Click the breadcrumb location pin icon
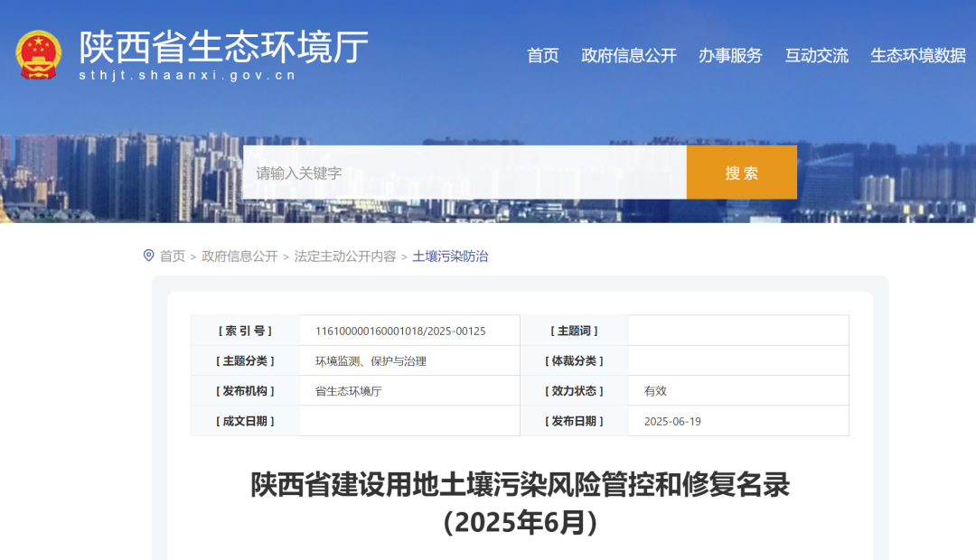The width and height of the screenshot is (976, 560). [x=146, y=256]
